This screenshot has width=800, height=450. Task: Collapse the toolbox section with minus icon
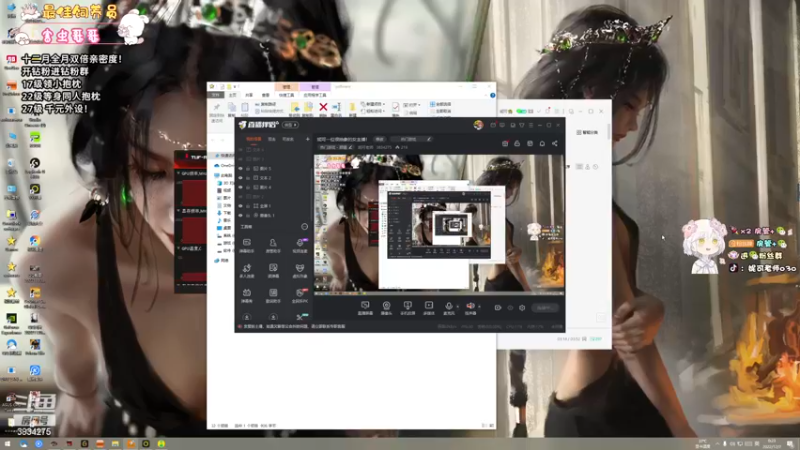305,227
